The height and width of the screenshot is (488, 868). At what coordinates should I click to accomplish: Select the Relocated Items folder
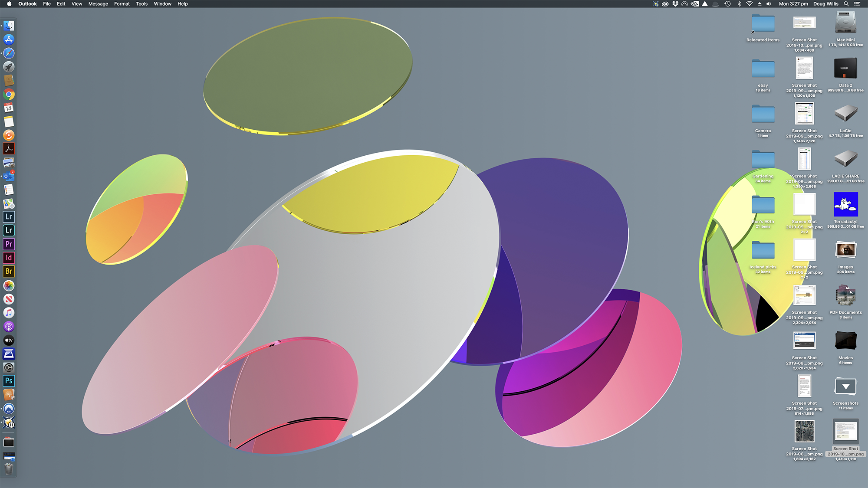[x=763, y=23]
